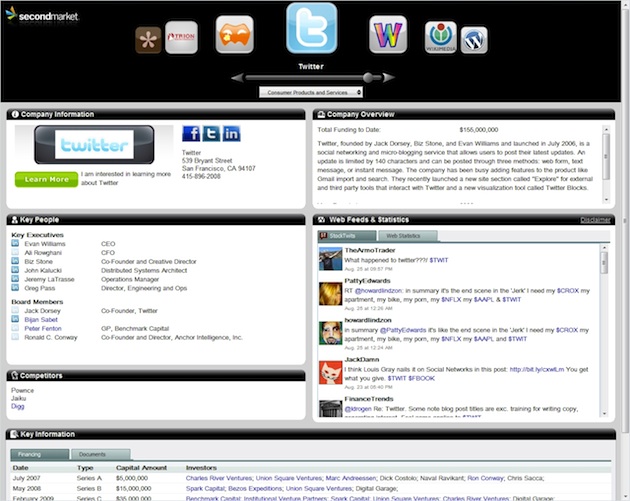Open Twitter's Facebook page icon
630x501 pixels.
tap(191, 133)
